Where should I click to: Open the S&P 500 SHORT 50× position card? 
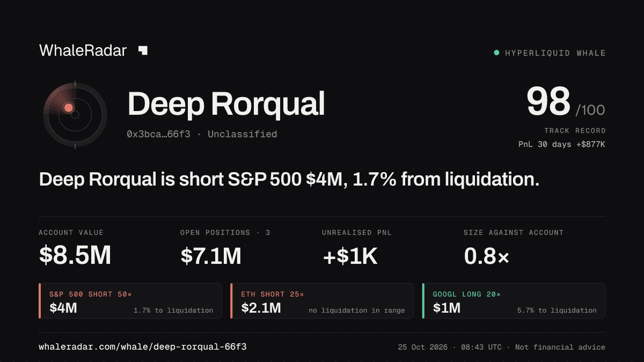tap(130, 301)
